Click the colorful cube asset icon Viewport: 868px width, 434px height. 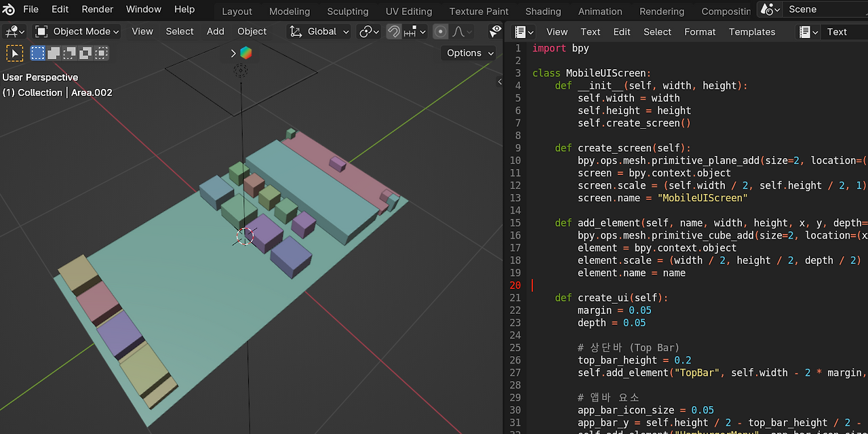245,53
